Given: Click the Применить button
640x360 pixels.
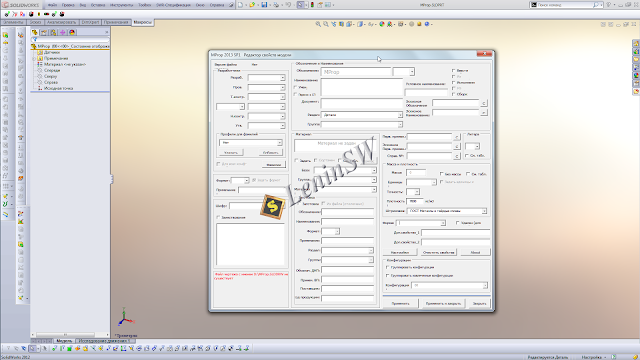Looking at the screenshot, I should [x=400, y=303].
